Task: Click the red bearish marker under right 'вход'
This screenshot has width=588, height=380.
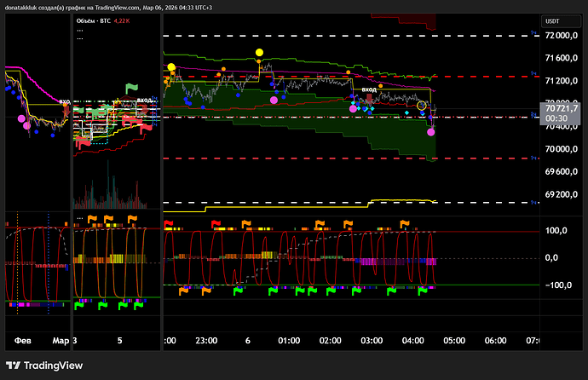Action: 367,98
